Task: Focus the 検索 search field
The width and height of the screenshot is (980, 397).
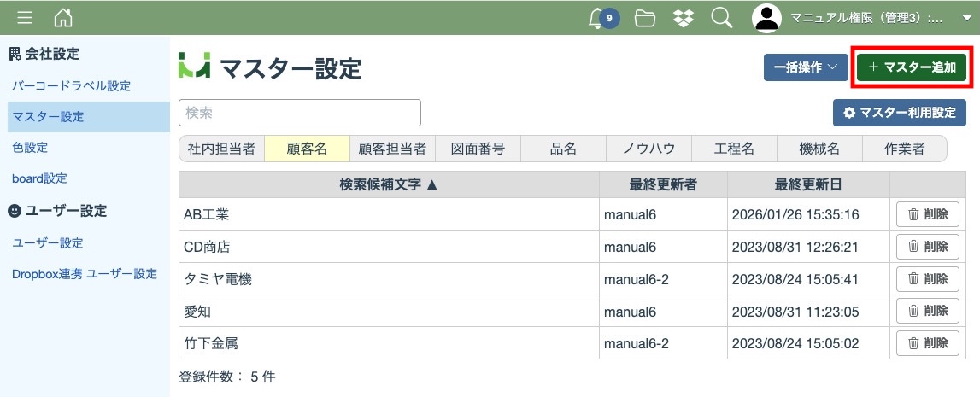Action: [x=299, y=113]
